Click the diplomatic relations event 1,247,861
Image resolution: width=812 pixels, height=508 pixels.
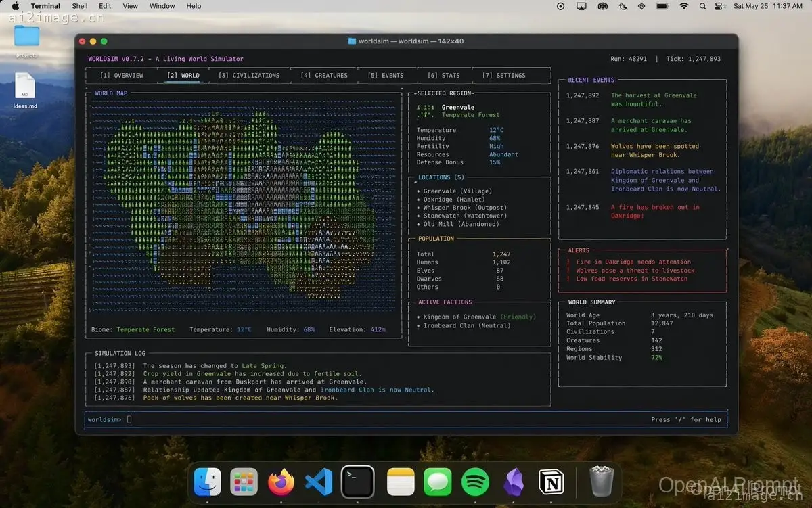(x=644, y=180)
